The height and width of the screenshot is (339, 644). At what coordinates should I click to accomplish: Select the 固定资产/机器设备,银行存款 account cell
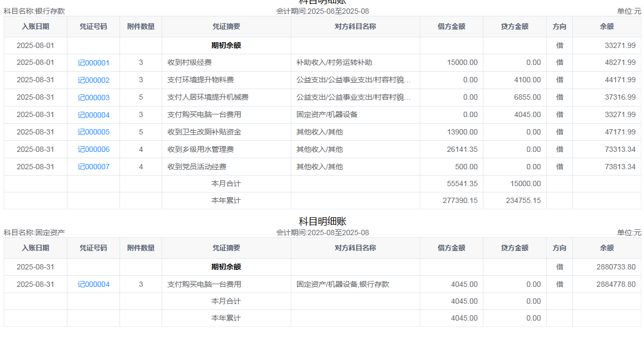(342, 285)
